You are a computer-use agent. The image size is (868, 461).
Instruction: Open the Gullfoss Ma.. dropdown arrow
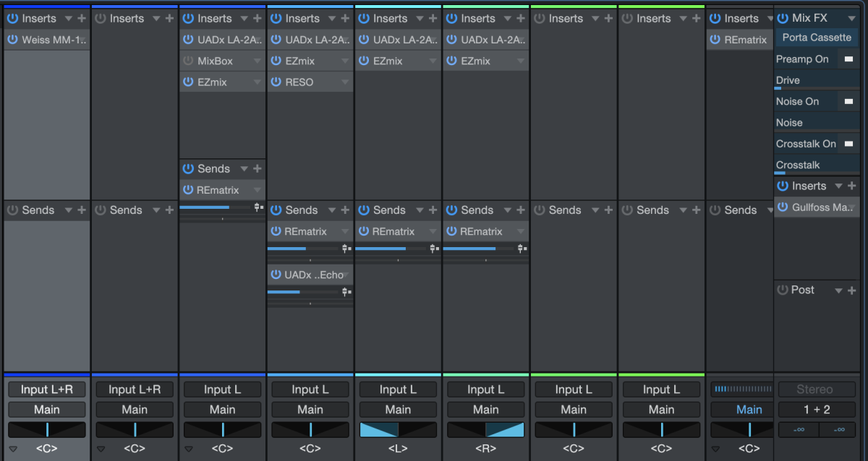(x=852, y=208)
